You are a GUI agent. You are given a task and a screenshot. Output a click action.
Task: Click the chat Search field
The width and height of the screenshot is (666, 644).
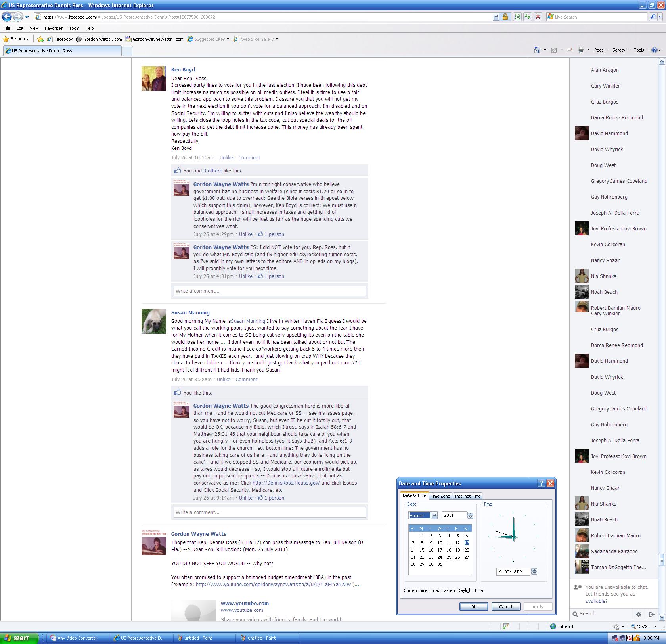601,614
